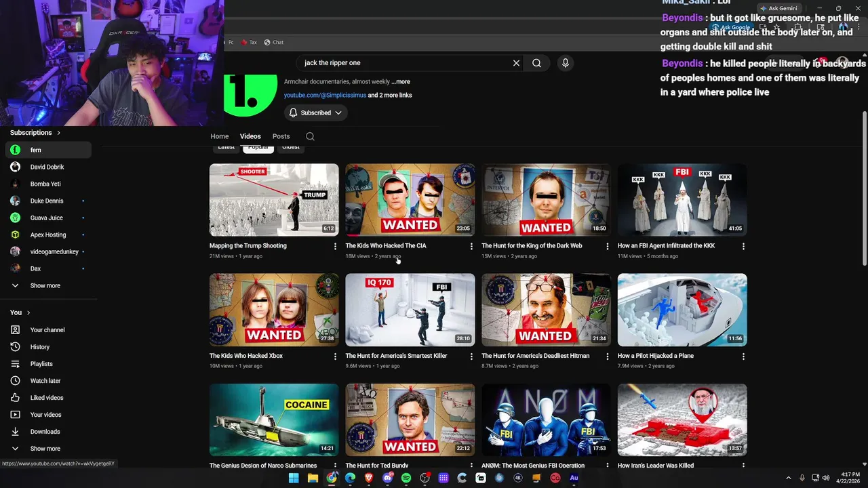
Task: Switch to the channel Home tab
Action: (220, 136)
